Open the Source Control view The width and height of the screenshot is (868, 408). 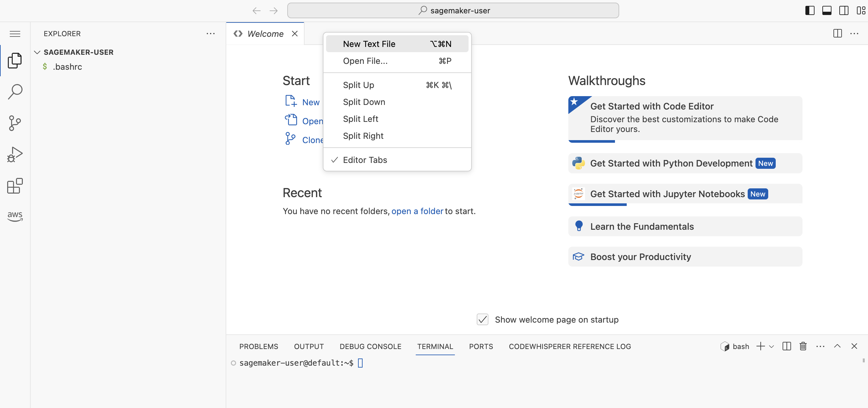(x=15, y=123)
